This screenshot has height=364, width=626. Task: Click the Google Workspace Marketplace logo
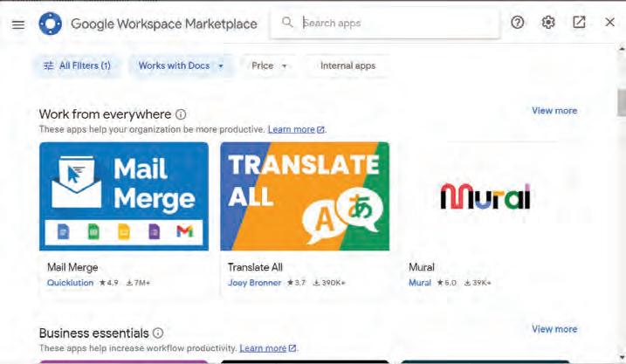tap(51, 24)
